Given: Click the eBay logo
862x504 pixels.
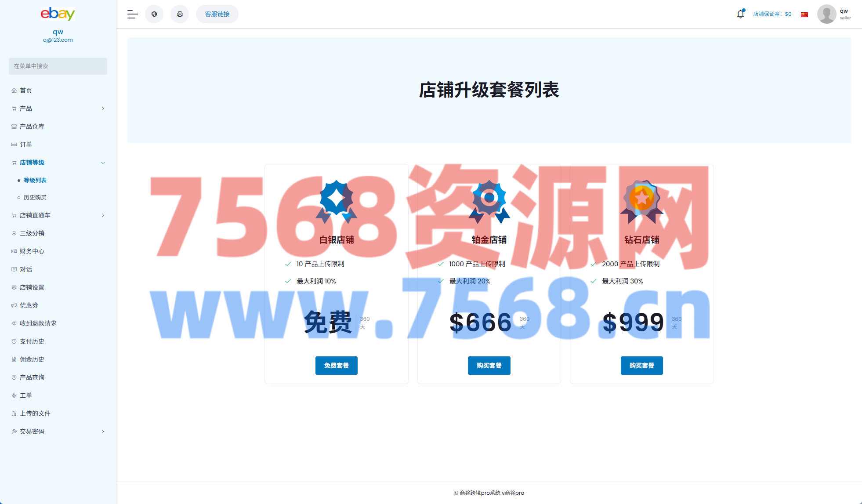Looking at the screenshot, I should [58, 14].
